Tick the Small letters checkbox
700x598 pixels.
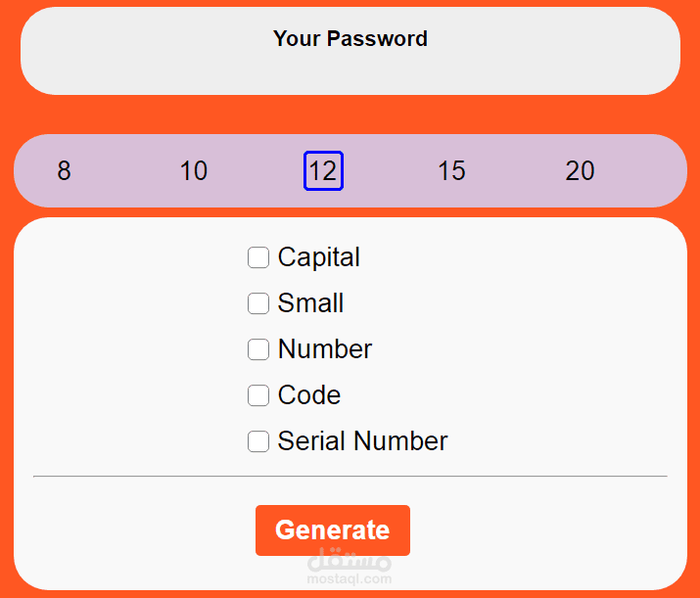point(258,303)
